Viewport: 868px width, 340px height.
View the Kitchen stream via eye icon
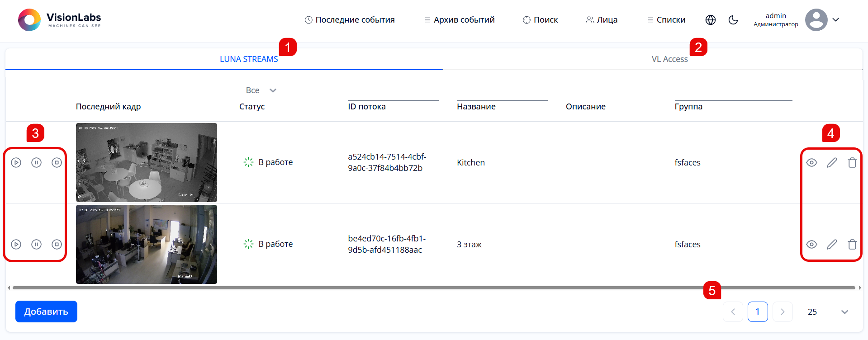click(x=811, y=163)
